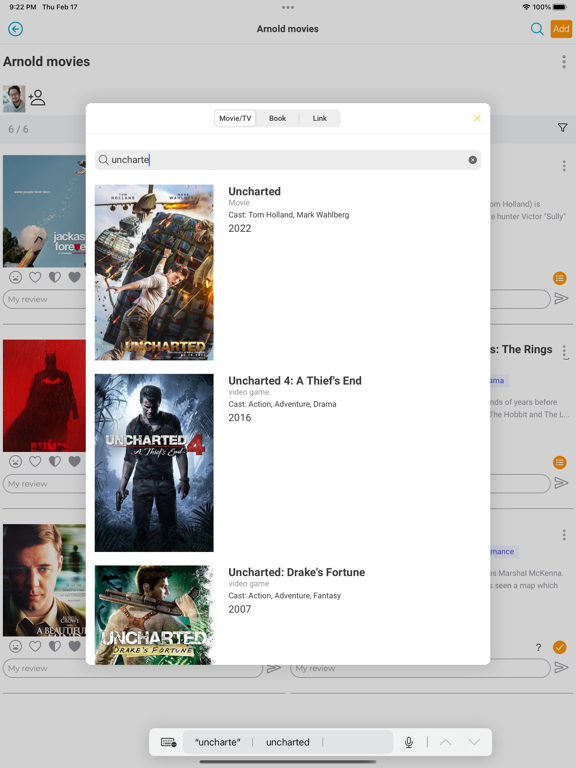This screenshot has height=768, width=576.
Task: Select Uncharted: Drake's Fortune poster
Action: click(x=154, y=615)
